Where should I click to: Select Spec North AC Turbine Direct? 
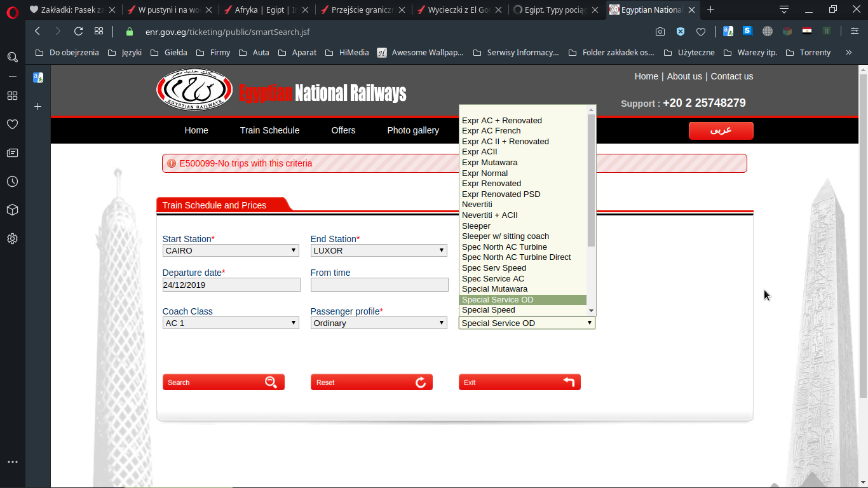(522, 257)
